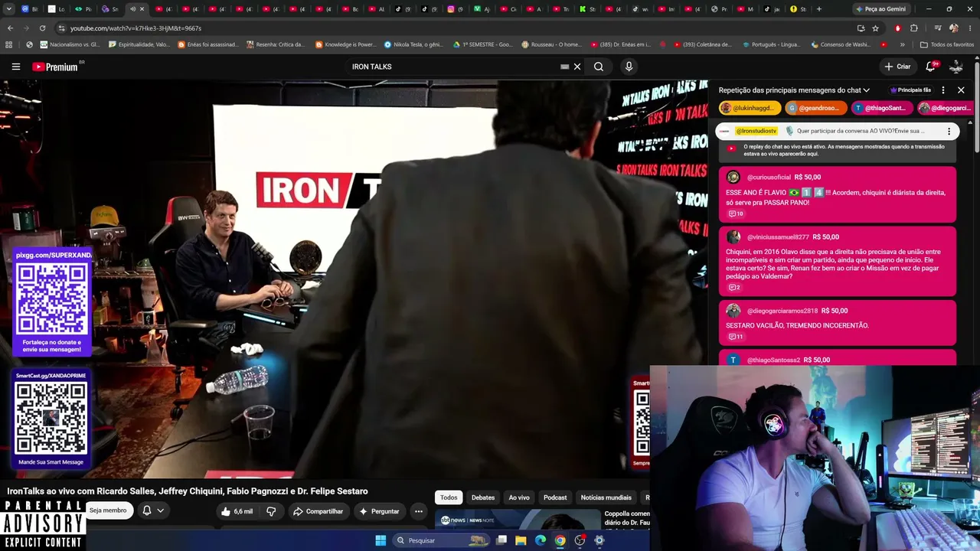The image size is (980, 551).
Task: Open Windows Start menu
Action: pyautogui.click(x=381, y=540)
